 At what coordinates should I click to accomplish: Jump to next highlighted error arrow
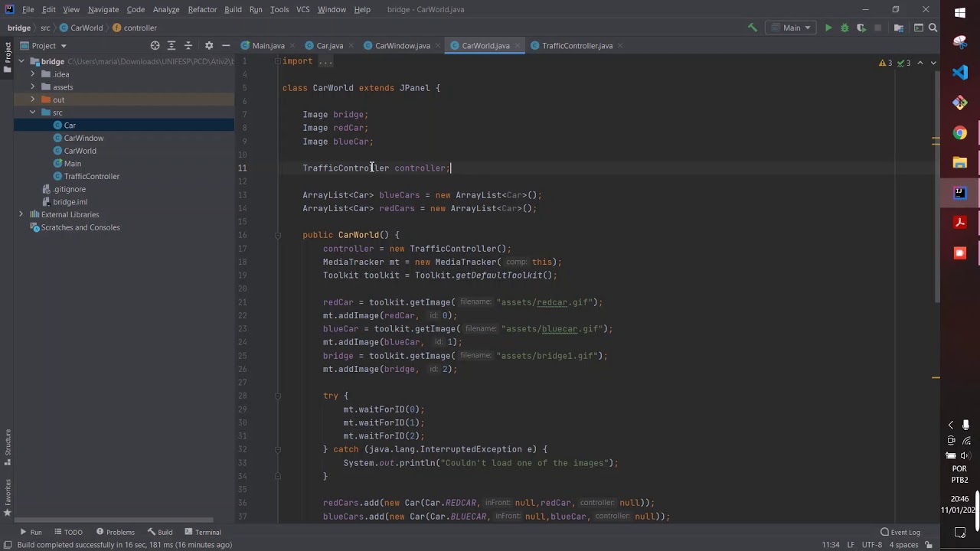pyautogui.click(x=933, y=63)
